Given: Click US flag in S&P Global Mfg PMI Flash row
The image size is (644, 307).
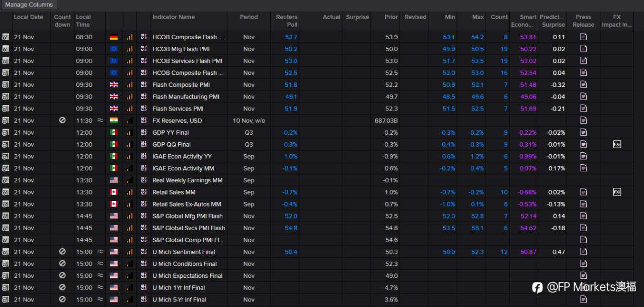Looking at the screenshot, I should 114,216.
